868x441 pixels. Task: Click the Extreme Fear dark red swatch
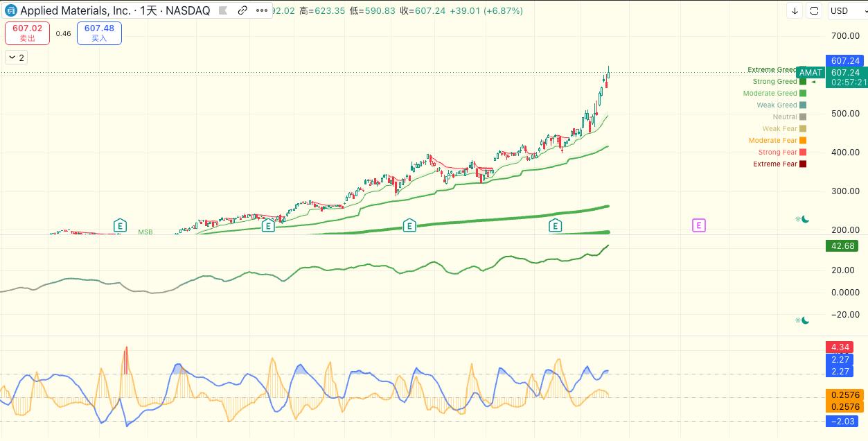click(803, 164)
